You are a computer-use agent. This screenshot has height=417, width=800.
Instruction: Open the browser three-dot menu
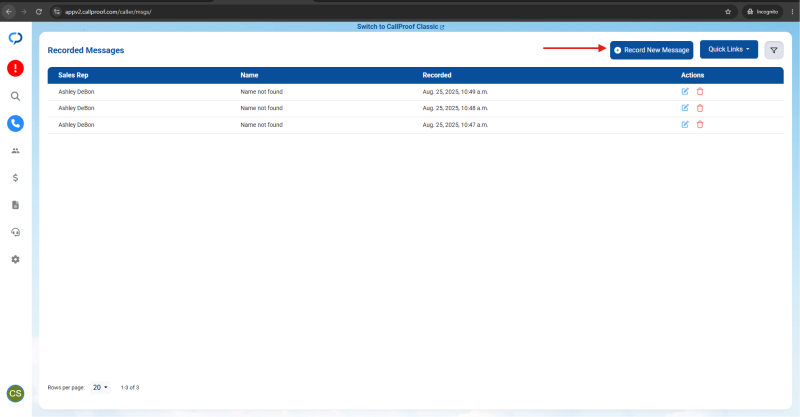(x=792, y=11)
